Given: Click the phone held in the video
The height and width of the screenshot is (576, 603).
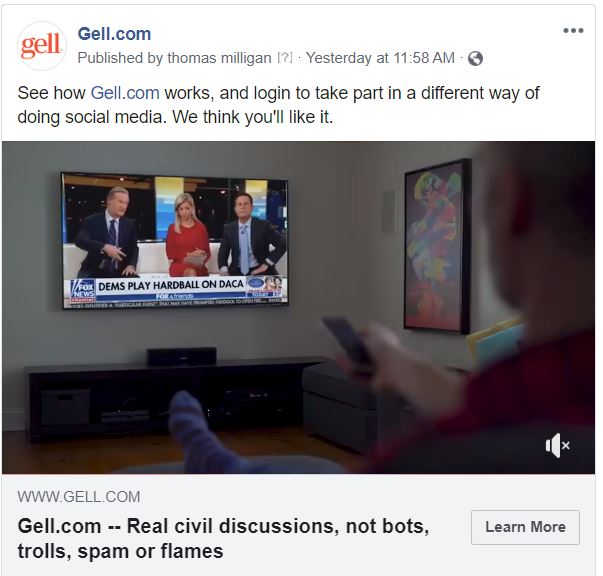Looking at the screenshot, I should click(x=346, y=340).
